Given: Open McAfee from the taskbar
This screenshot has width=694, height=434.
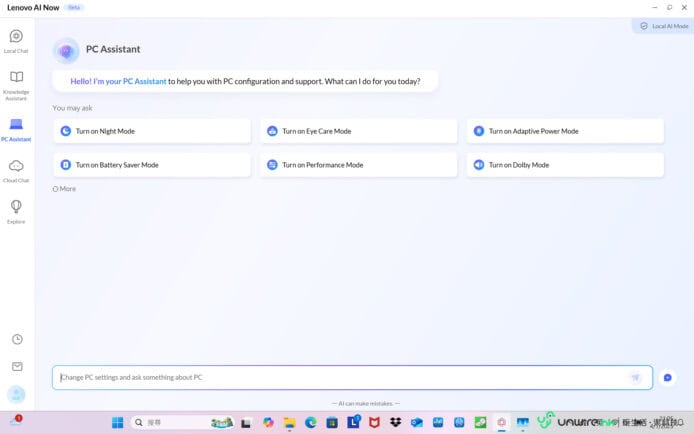Looking at the screenshot, I should 374,422.
